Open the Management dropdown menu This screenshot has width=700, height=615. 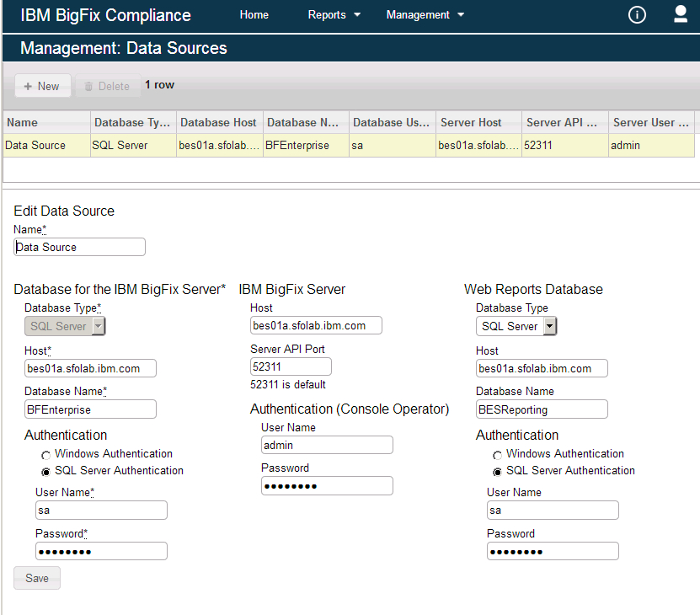(x=425, y=15)
